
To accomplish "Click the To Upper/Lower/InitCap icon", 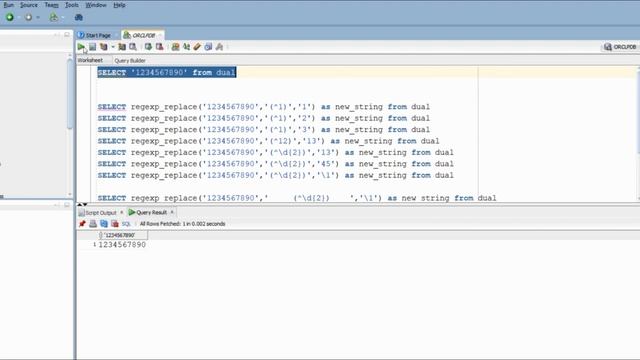I will (187, 47).
